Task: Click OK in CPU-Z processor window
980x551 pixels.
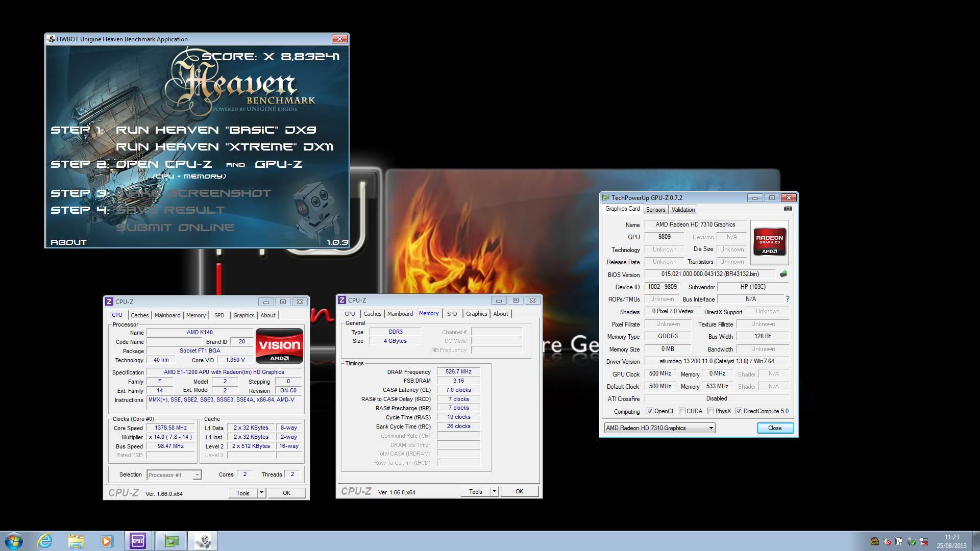Action: coord(286,493)
